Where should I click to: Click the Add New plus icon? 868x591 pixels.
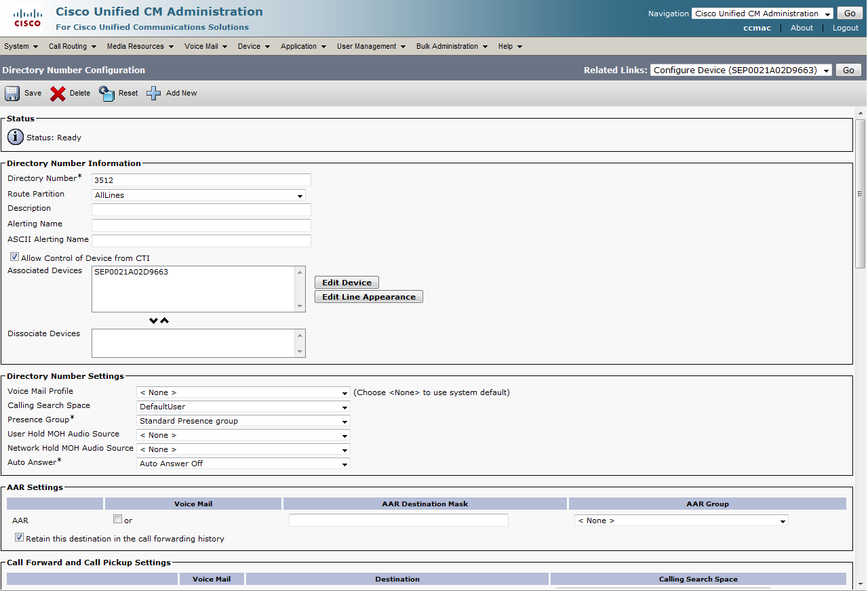coord(154,94)
